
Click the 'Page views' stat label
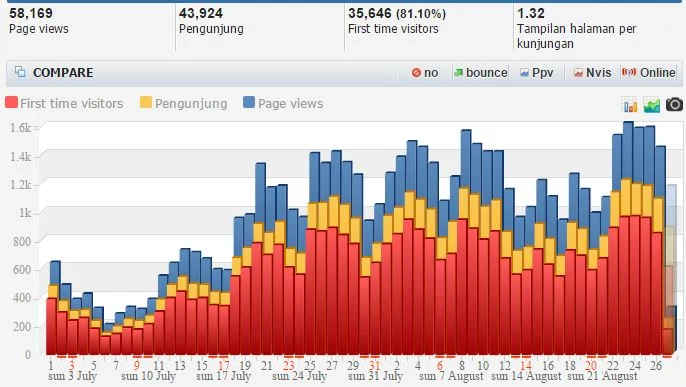pos(39,29)
